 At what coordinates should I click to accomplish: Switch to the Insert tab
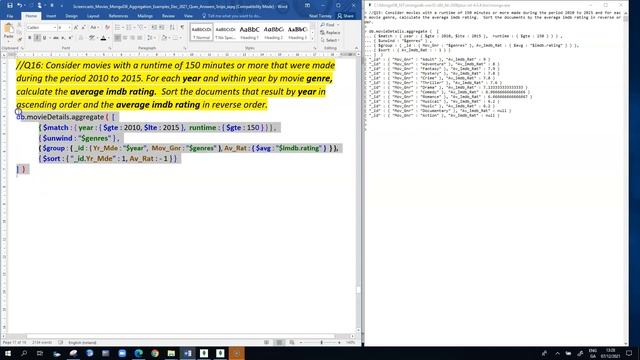coord(51,16)
